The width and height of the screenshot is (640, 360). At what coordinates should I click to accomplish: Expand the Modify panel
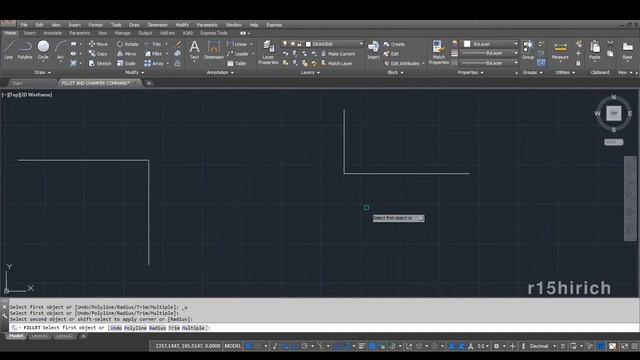click(134, 73)
